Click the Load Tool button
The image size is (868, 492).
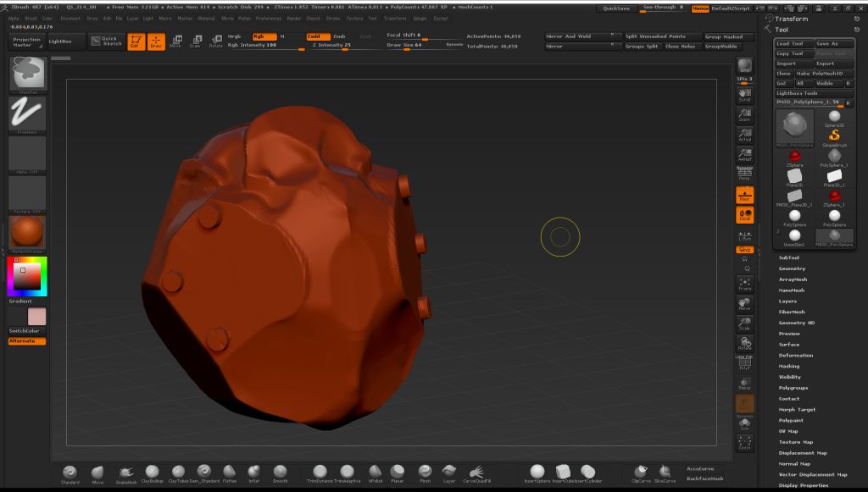793,43
